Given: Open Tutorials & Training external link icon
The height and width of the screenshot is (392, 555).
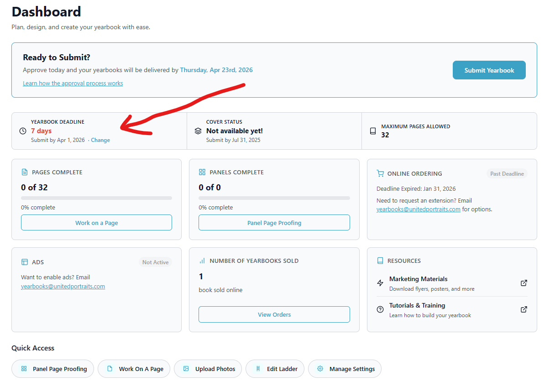Looking at the screenshot, I should (524, 309).
